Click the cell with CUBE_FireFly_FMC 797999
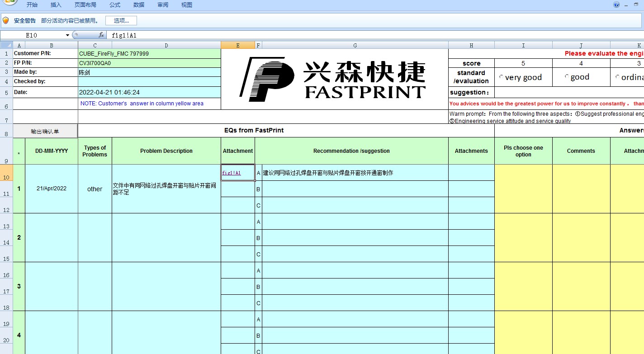 [x=149, y=54]
